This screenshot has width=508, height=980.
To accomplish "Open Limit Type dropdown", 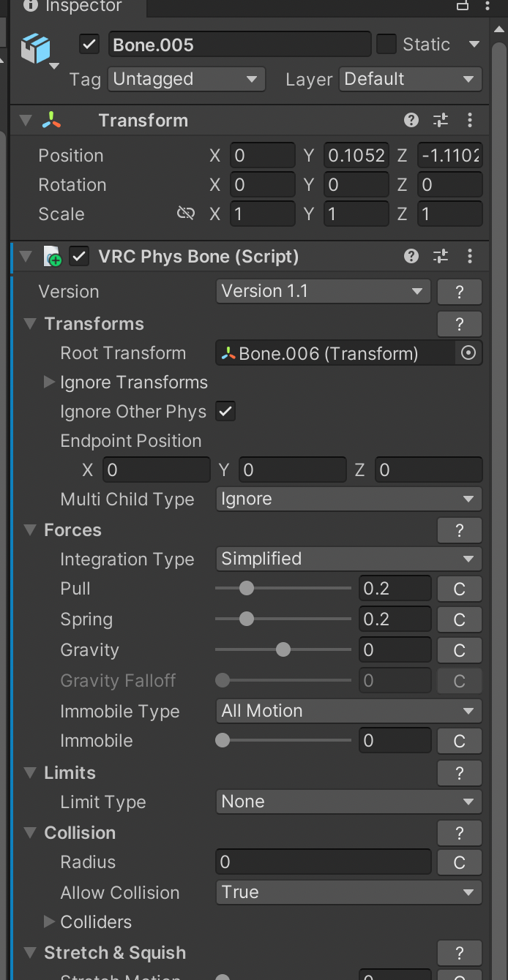I will click(349, 802).
